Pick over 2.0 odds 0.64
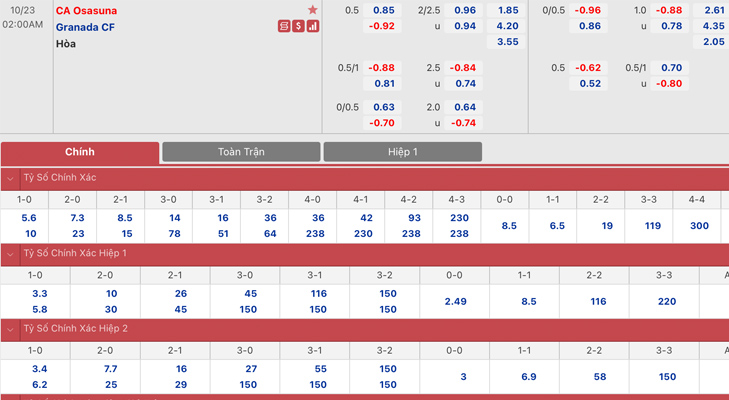This screenshot has width=729, height=400. point(464,107)
